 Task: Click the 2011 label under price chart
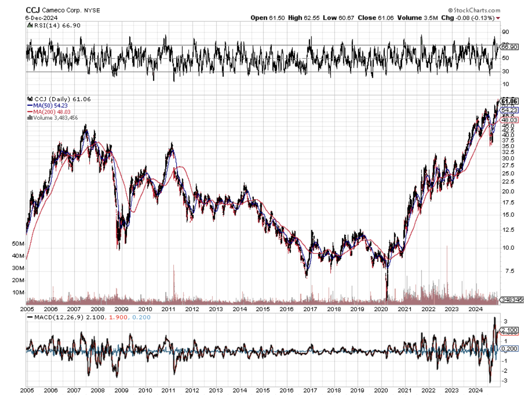(x=168, y=309)
